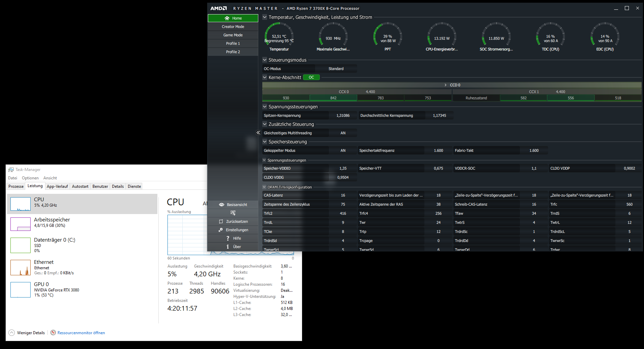Toggle the Gekoppelter Modus AN value
This screenshot has width=644, height=349.
click(x=343, y=150)
